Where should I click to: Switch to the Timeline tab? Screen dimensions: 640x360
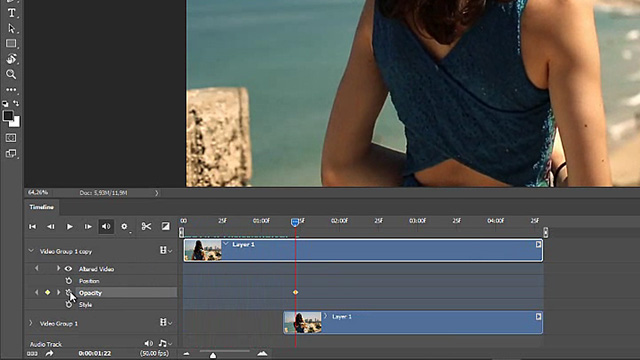tap(42, 207)
